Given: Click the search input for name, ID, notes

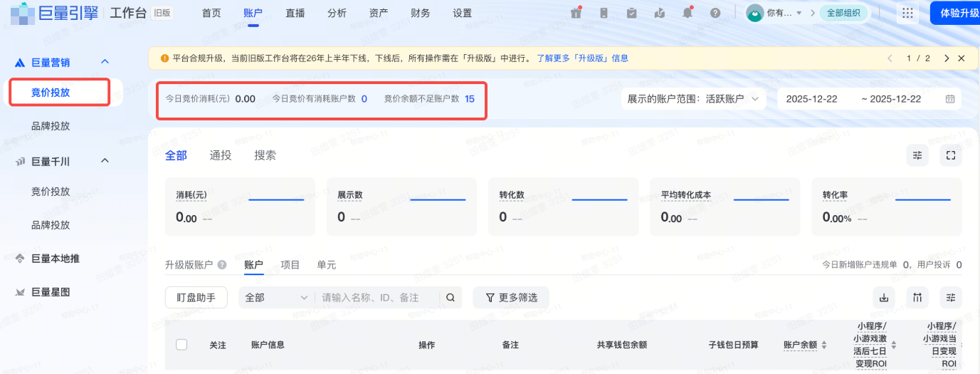Looking at the screenshot, I should pos(378,298).
